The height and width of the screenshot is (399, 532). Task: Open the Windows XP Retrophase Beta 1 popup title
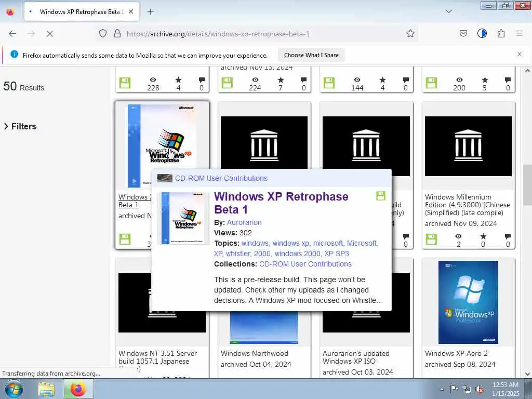[281, 203]
